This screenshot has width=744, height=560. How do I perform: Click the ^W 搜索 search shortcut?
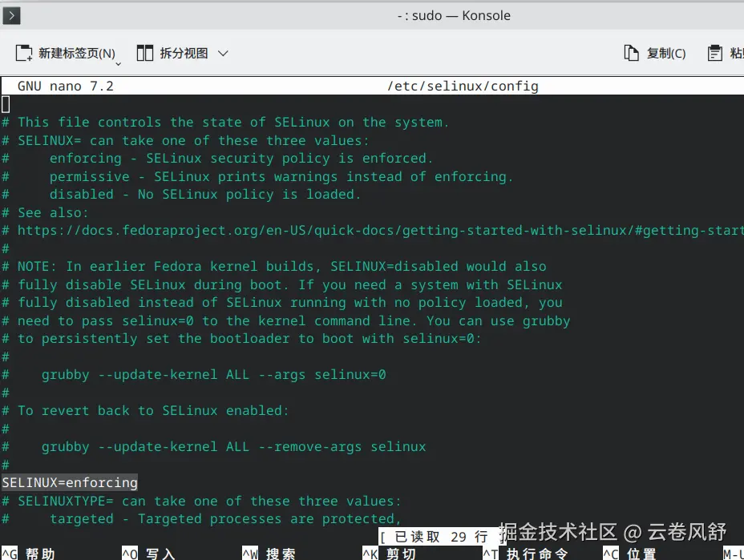(x=269, y=554)
